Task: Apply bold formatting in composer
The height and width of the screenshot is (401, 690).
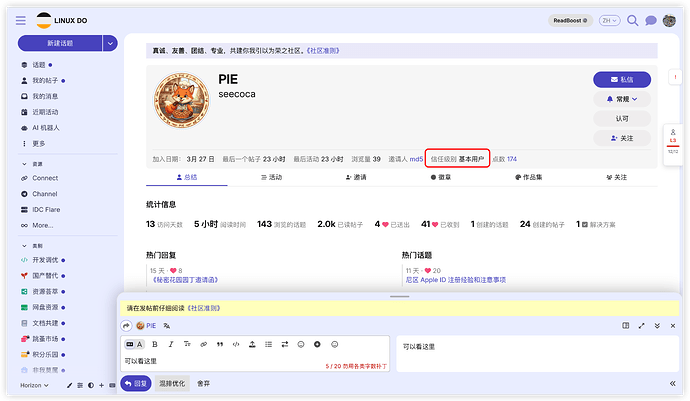Action: [155, 344]
